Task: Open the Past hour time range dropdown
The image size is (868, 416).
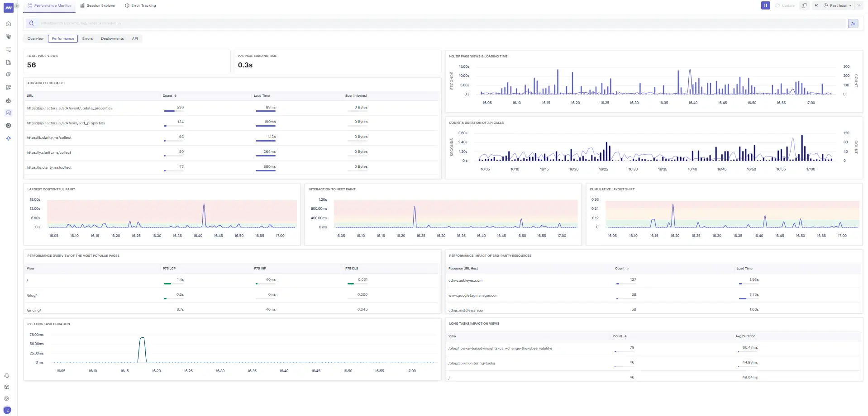Action: click(837, 5)
